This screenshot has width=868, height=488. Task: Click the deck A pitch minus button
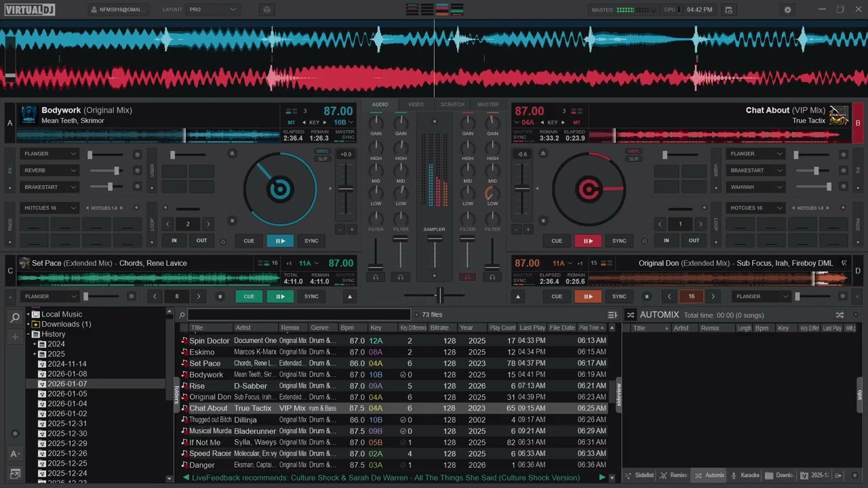pyautogui.click(x=340, y=230)
